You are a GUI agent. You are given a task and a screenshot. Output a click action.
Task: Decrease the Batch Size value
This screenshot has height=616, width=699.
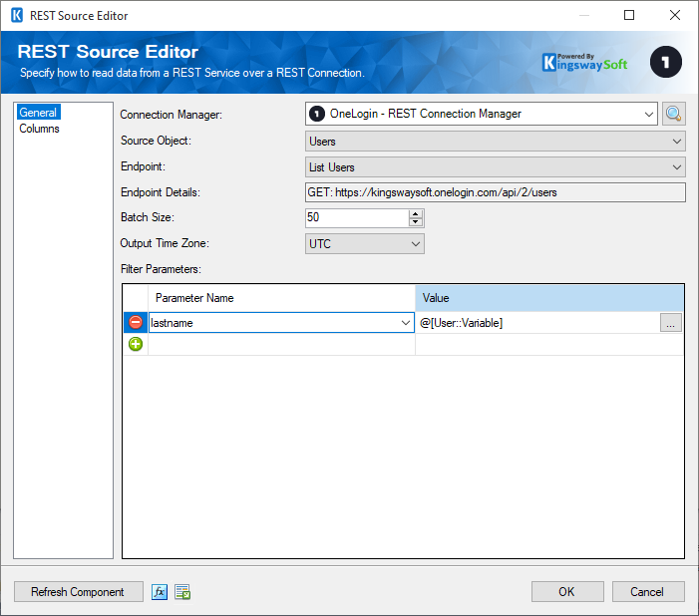pyautogui.click(x=416, y=222)
